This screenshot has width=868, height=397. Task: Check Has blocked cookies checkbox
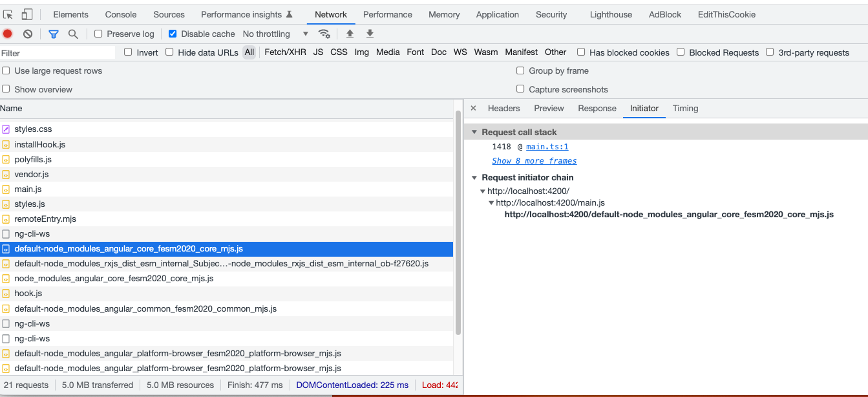[x=581, y=52]
